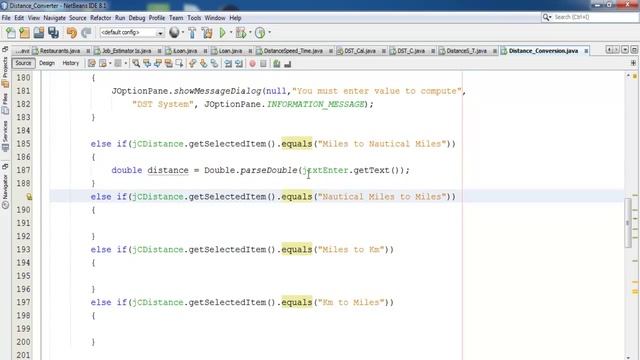The height and width of the screenshot is (360, 640).
Task: Click the Uncomment icon in editor toolbar
Action: tap(288, 63)
